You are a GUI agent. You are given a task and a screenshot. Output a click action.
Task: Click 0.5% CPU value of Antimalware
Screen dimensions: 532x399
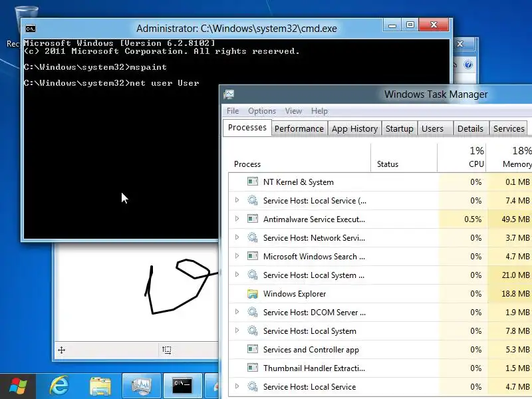coord(473,219)
